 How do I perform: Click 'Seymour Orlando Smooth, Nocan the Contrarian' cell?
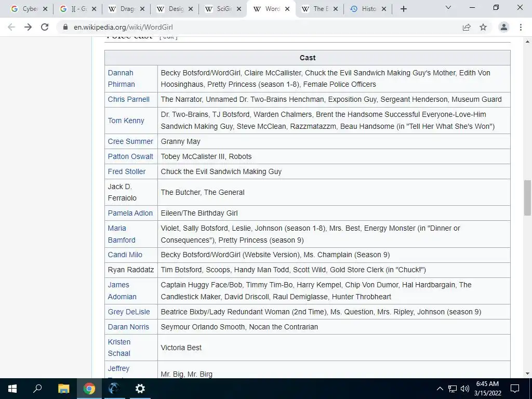point(334,327)
